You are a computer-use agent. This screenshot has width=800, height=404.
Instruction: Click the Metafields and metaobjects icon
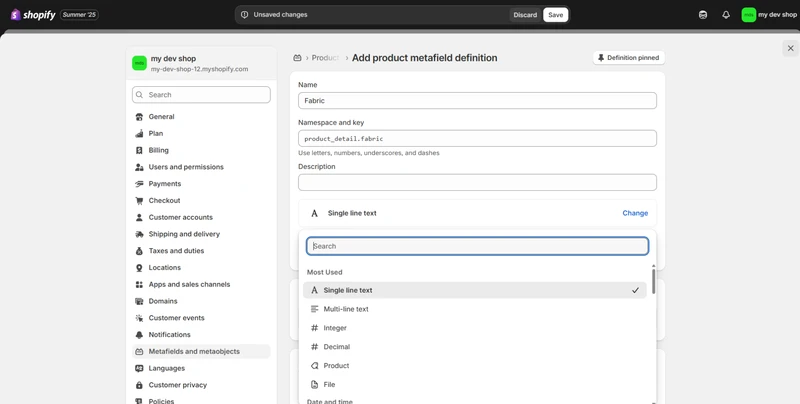point(139,351)
